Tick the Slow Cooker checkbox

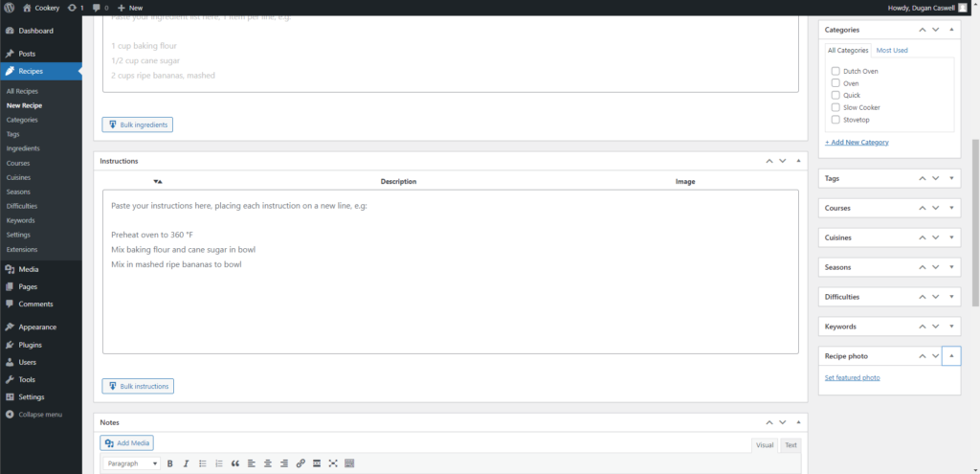click(835, 107)
